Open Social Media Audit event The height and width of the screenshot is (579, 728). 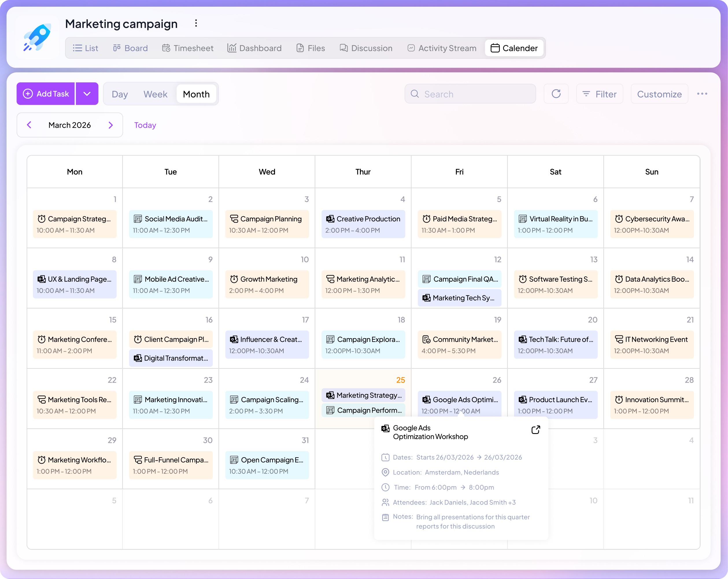(x=171, y=224)
